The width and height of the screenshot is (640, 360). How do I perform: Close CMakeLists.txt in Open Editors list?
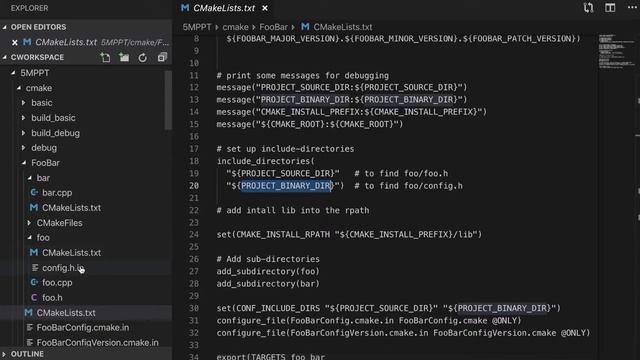pyautogui.click(x=15, y=42)
